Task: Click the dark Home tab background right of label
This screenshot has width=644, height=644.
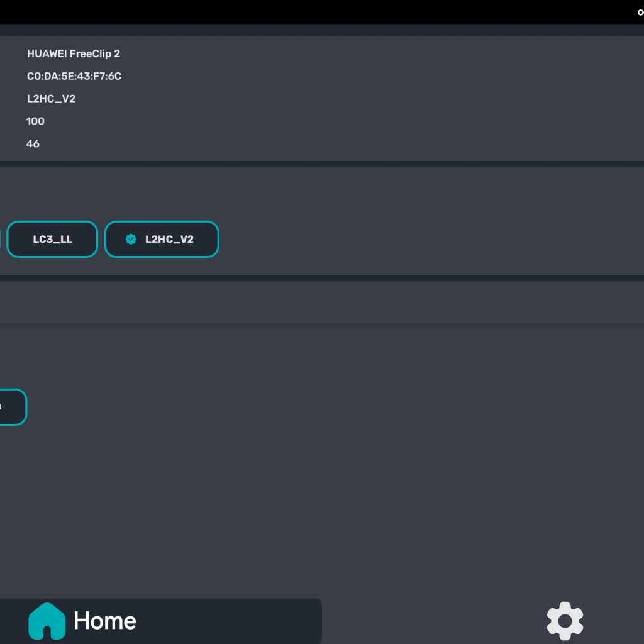Action: 239,621
